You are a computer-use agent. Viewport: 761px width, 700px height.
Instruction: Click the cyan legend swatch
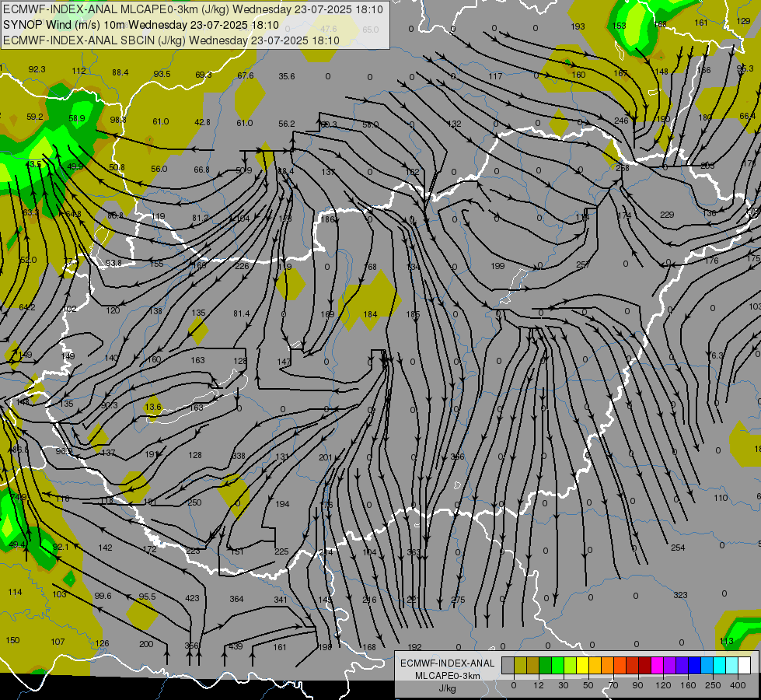coord(719,666)
